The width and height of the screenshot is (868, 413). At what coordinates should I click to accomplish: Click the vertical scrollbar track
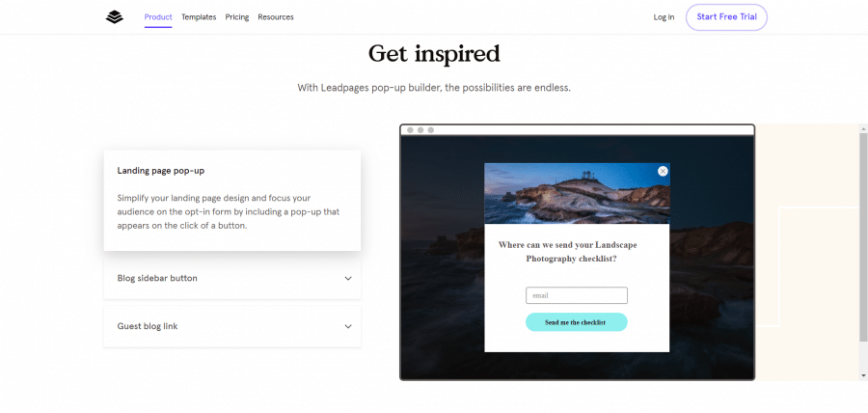863,252
